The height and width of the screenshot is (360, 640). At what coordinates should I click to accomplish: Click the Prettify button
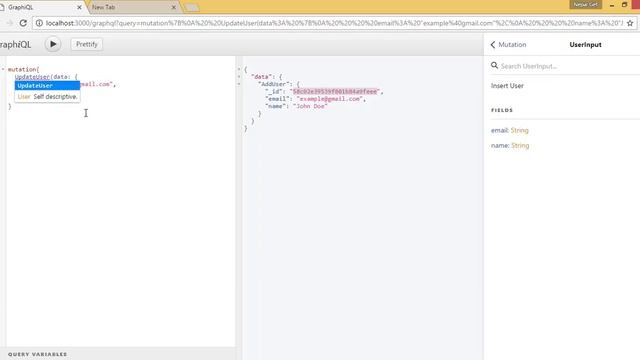click(x=87, y=44)
